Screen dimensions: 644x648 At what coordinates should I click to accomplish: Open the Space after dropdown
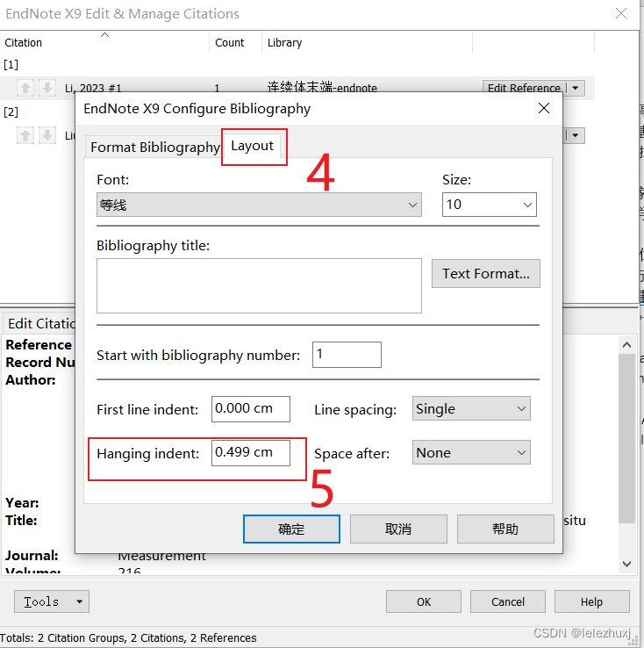tap(471, 452)
